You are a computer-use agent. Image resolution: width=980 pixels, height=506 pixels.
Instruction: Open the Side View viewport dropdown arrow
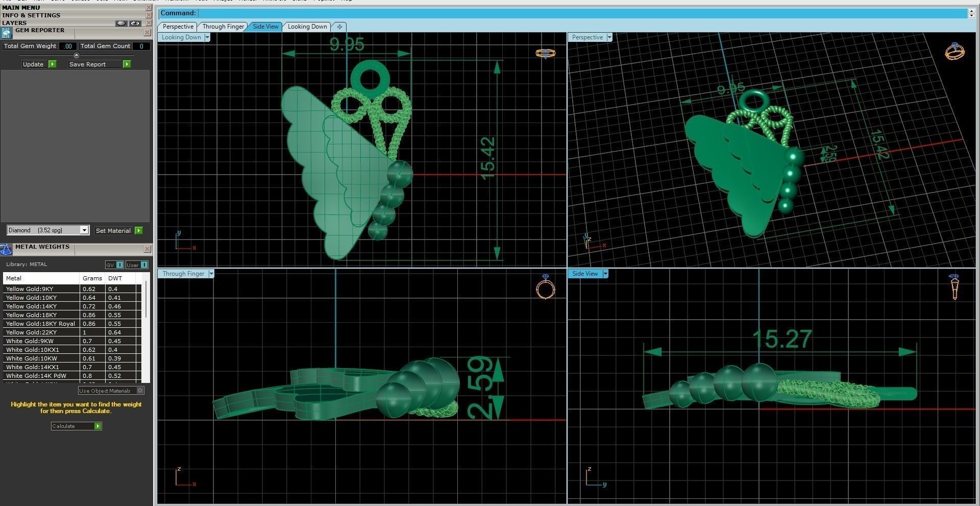[605, 274]
